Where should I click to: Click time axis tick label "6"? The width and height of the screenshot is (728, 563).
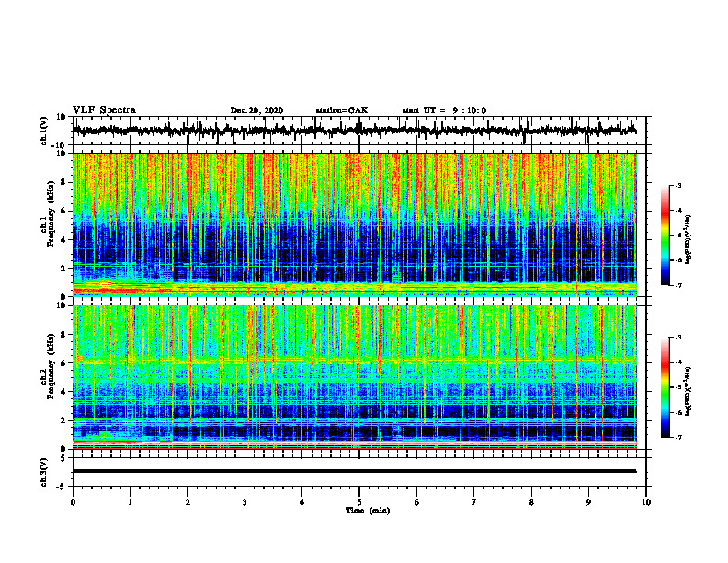coord(417,502)
